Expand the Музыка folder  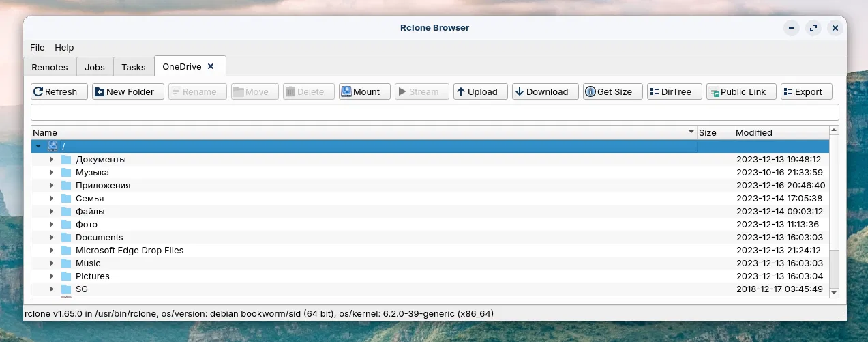pyautogui.click(x=51, y=172)
